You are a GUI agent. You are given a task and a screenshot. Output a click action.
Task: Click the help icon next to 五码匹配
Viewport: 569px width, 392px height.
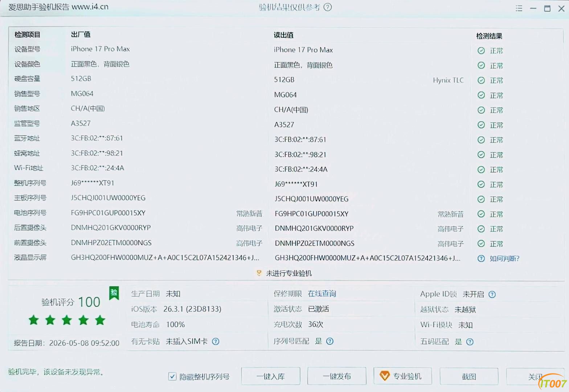click(470, 342)
